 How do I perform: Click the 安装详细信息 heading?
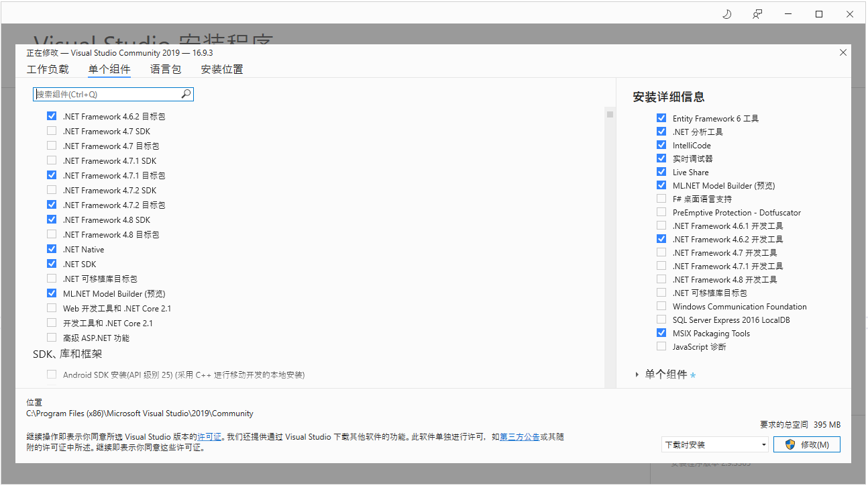tap(669, 97)
